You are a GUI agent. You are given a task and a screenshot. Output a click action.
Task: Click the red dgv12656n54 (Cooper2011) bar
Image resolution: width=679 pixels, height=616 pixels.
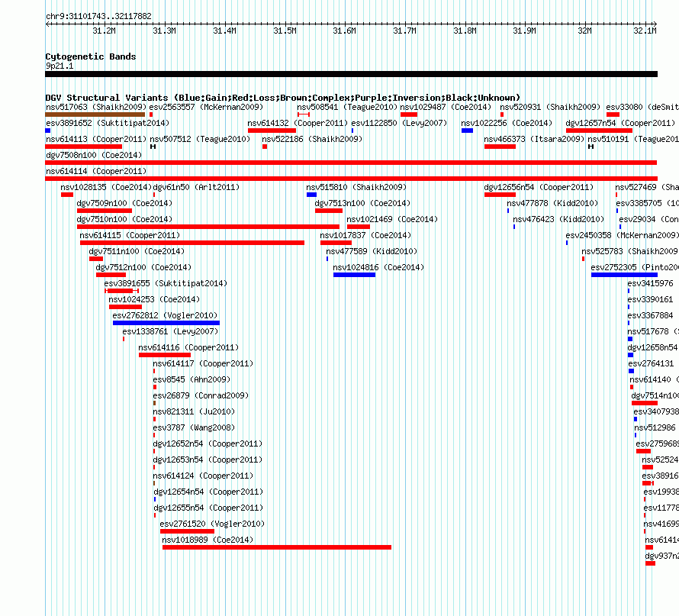[x=500, y=195]
